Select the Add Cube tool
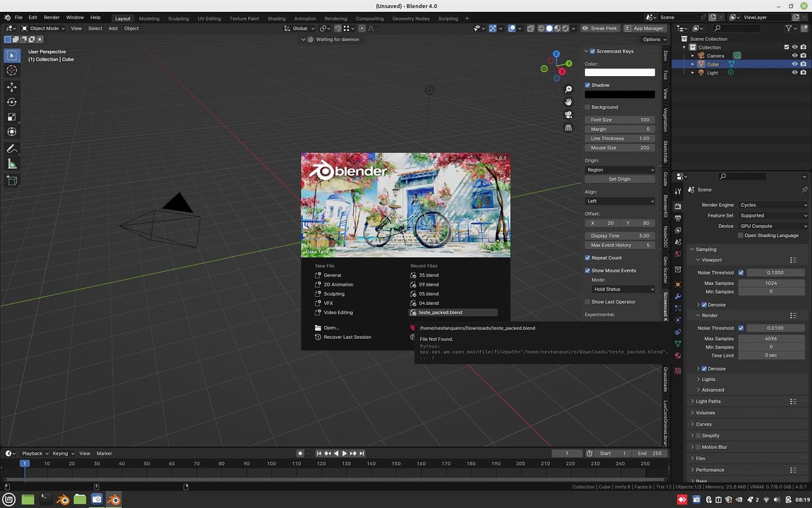 coord(12,181)
